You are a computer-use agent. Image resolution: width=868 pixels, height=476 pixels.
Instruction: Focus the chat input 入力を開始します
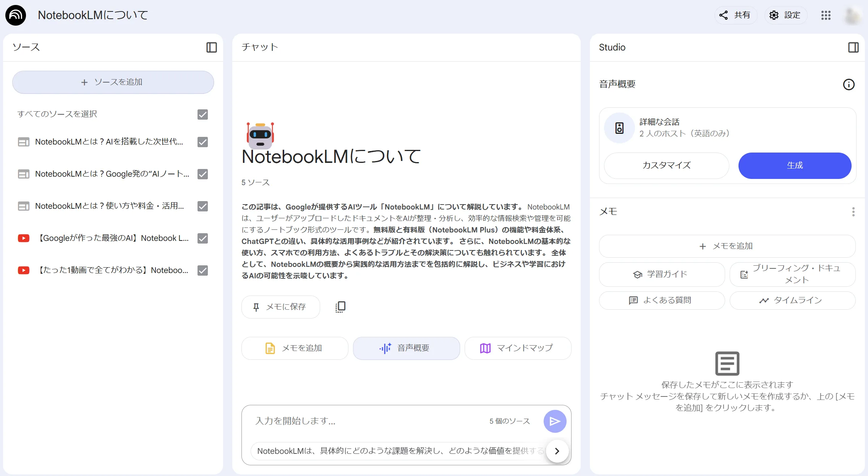click(x=367, y=421)
